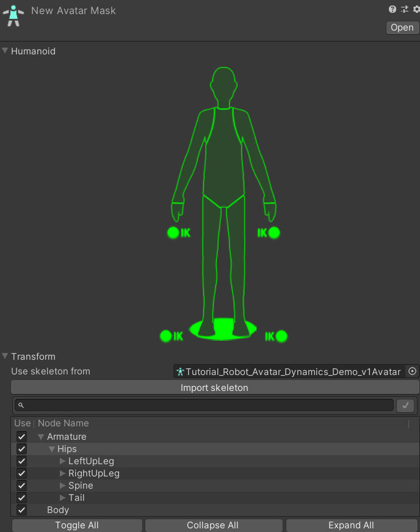
Task: Click the Toggle All button
Action: [77, 525]
